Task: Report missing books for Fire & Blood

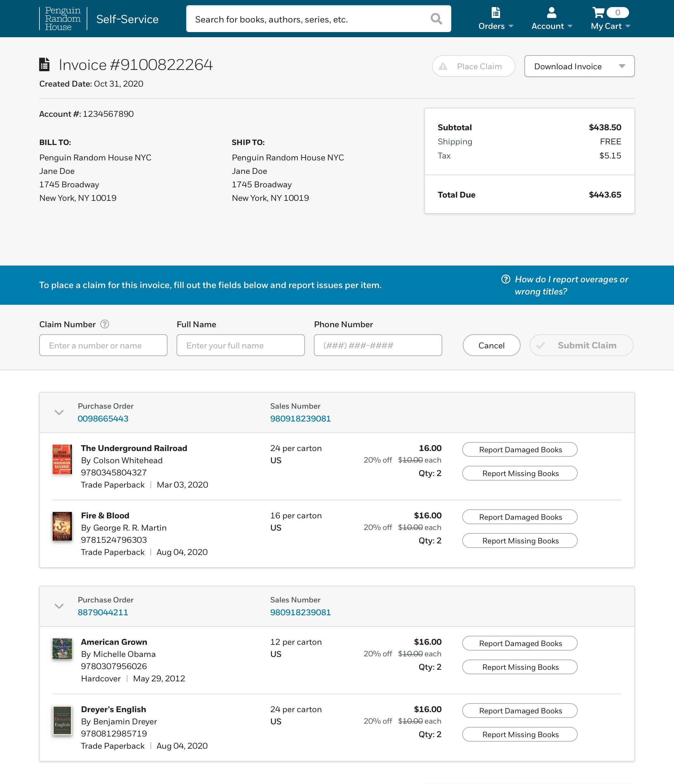Action: click(520, 541)
